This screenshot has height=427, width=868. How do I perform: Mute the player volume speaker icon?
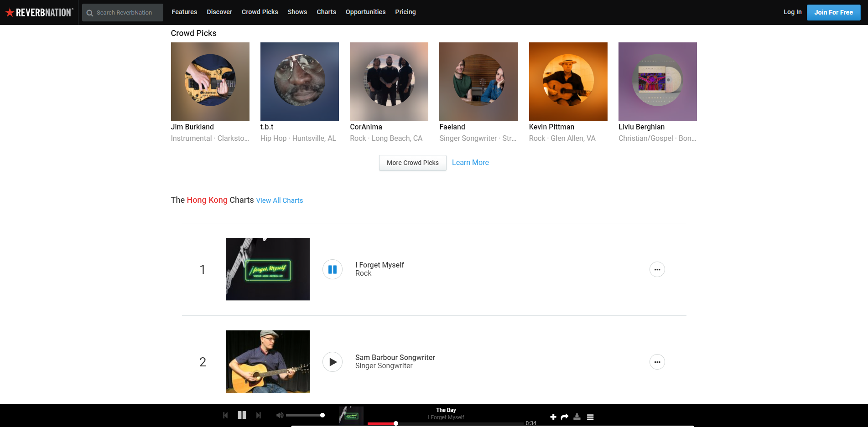(x=280, y=415)
